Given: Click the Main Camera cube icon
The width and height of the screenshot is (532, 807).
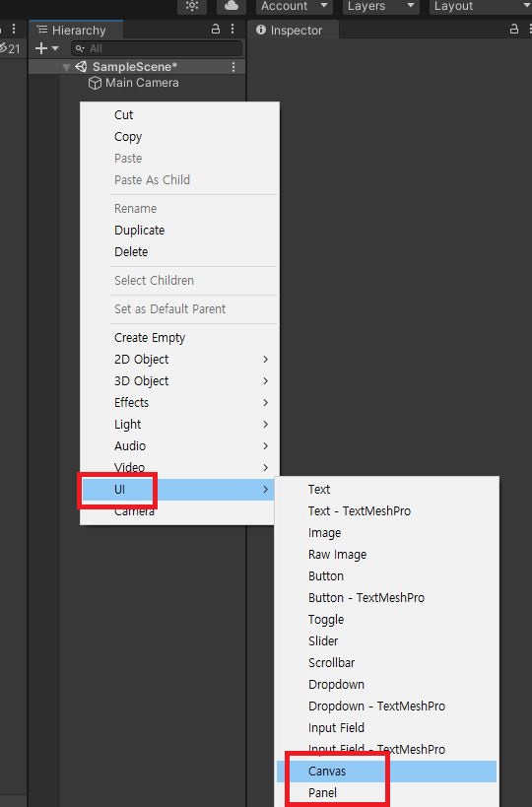Looking at the screenshot, I should (x=95, y=83).
